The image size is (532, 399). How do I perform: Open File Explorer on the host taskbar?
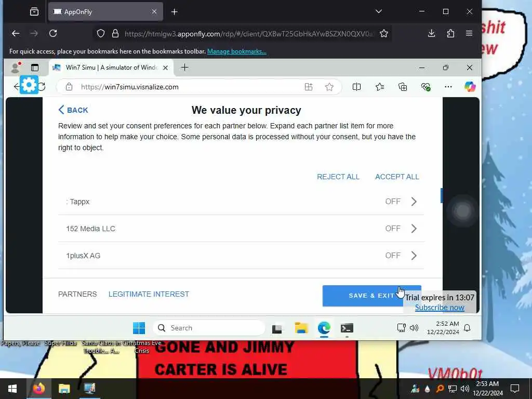click(64, 389)
